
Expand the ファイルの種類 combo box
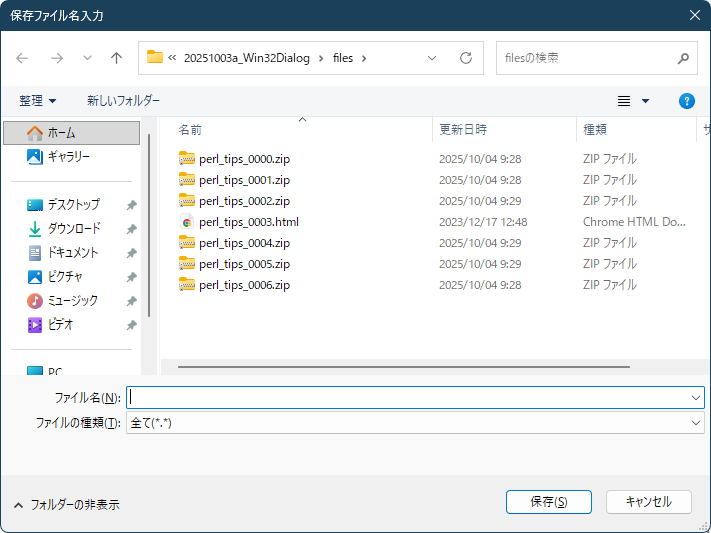tap(696, 423)
